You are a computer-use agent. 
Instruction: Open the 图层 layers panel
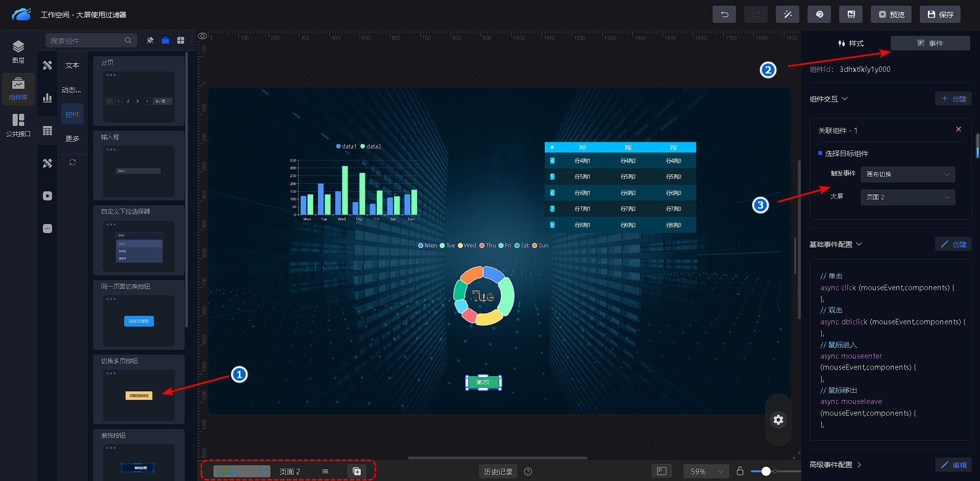click(x=18, y=52)
